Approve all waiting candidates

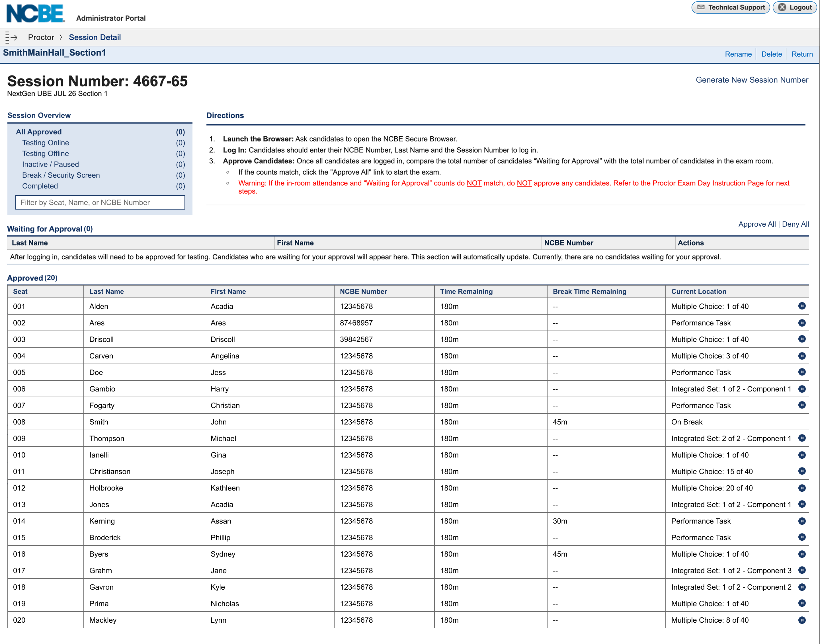point(757,224)
